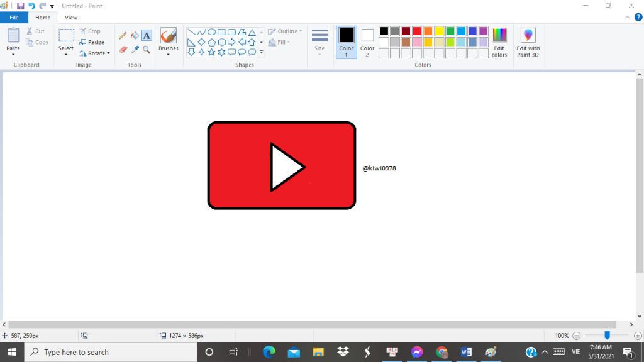Select the straight Line shape
Image resolution: width=644 pixels, height=362 pixels.
point(191,32)
